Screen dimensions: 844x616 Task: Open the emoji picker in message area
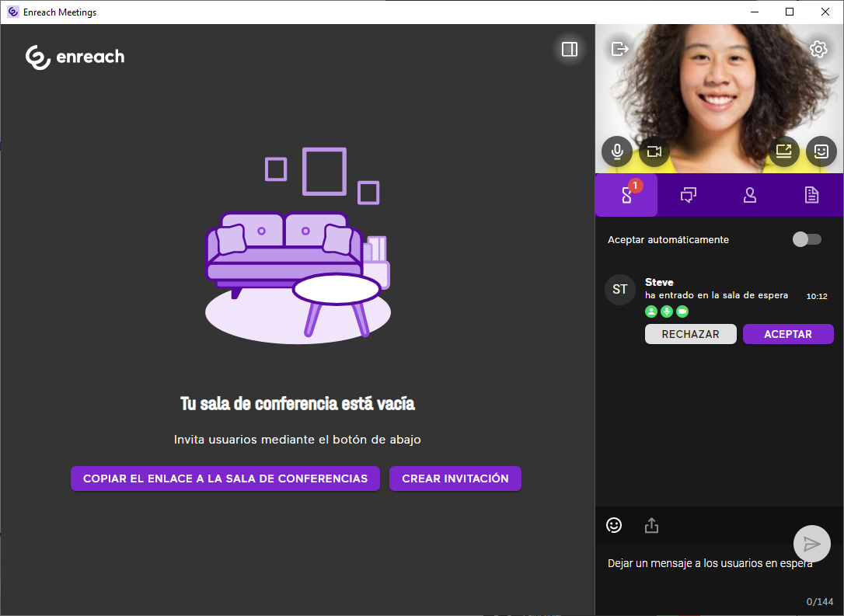point(614,526)
